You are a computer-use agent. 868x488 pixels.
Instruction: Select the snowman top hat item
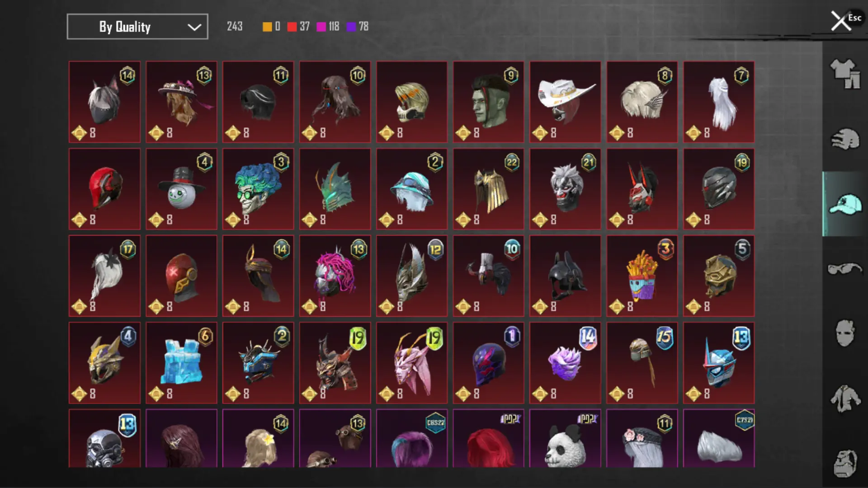(x=181, y=189)
